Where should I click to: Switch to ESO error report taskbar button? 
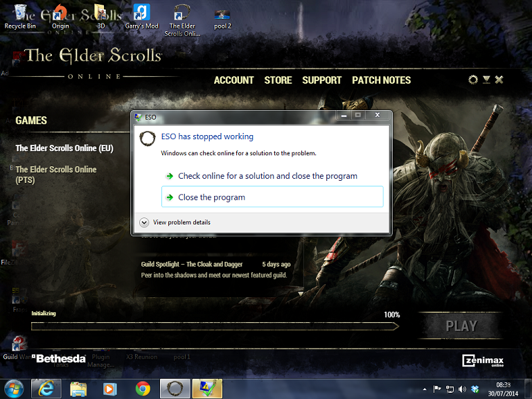(x=207, y=389)
